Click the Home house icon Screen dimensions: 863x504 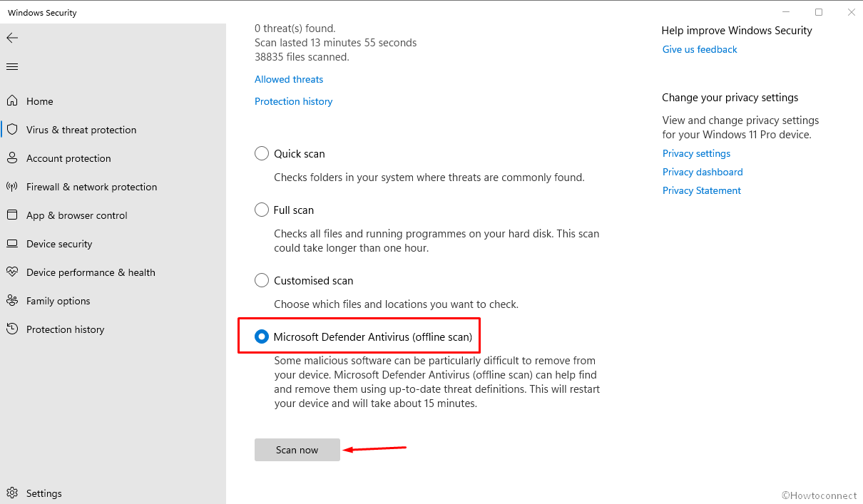[x=12, y=101]
